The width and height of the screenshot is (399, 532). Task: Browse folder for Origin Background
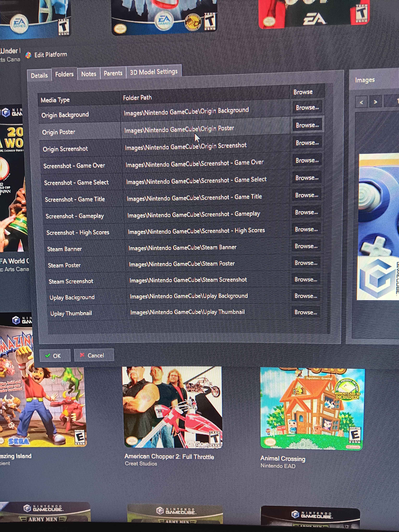307,107
